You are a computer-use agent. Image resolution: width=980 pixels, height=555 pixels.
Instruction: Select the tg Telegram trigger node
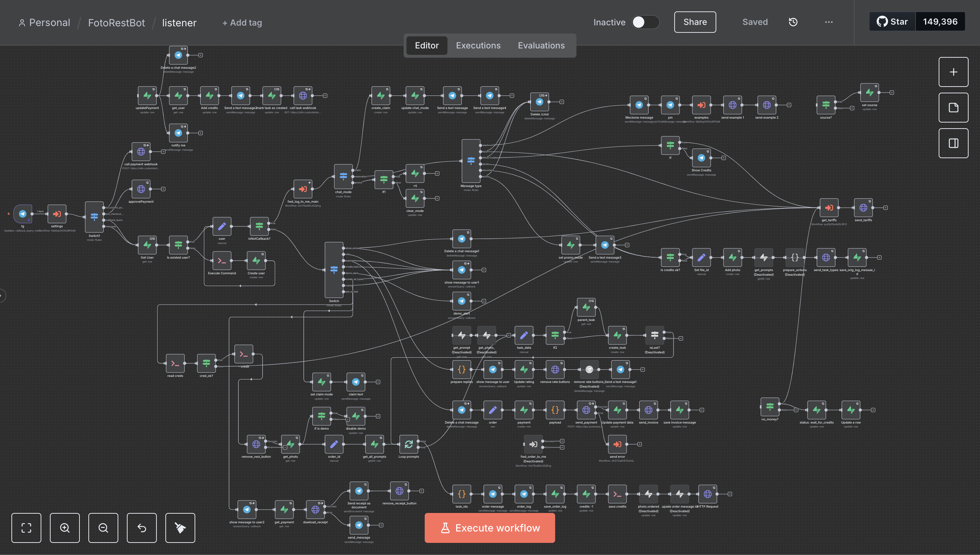point(22,214)
